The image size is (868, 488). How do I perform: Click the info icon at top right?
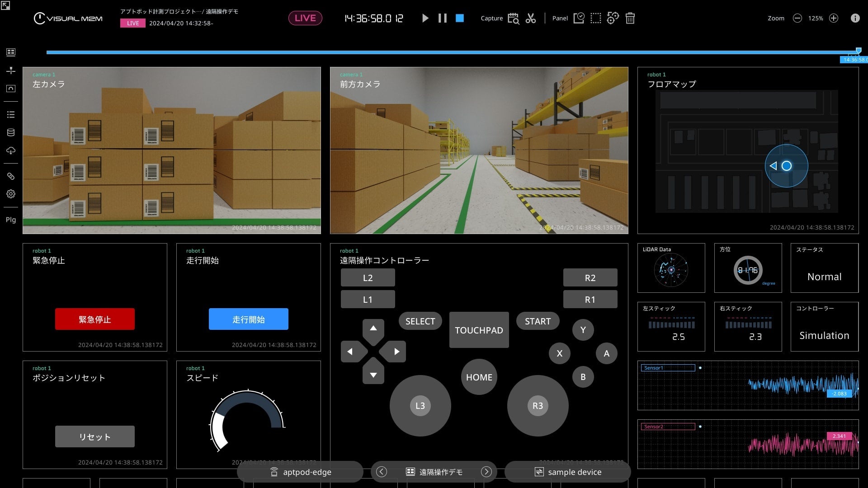[855, 18]
